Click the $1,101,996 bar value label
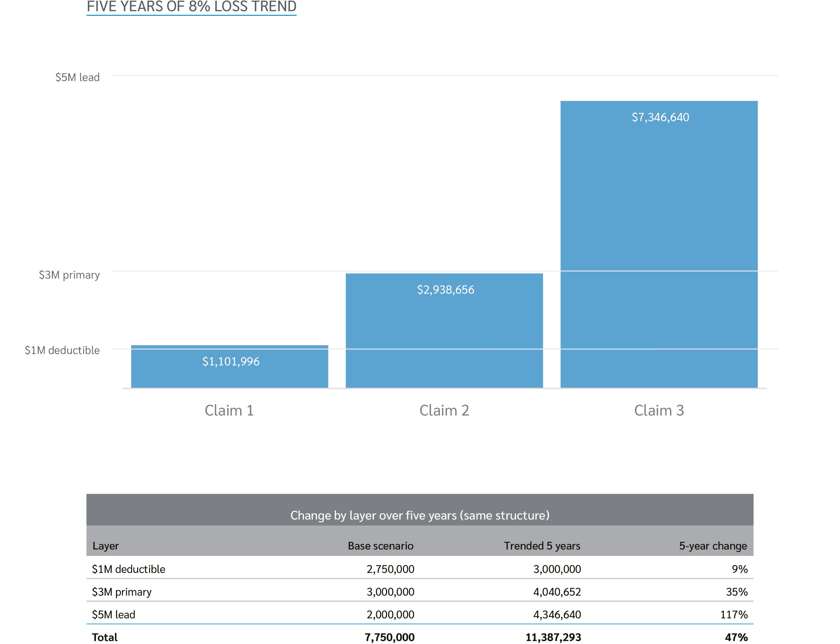Viewport: 840px width, 644px height. (231, 362)
